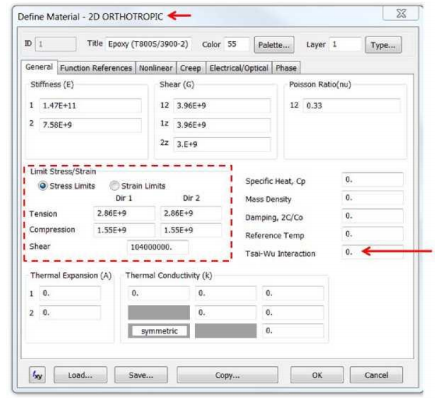The width and height of the screenshot is (435, 398).
Task: Switch to the Creep tab
Action: pyautogui.click(x=191, y=68)
